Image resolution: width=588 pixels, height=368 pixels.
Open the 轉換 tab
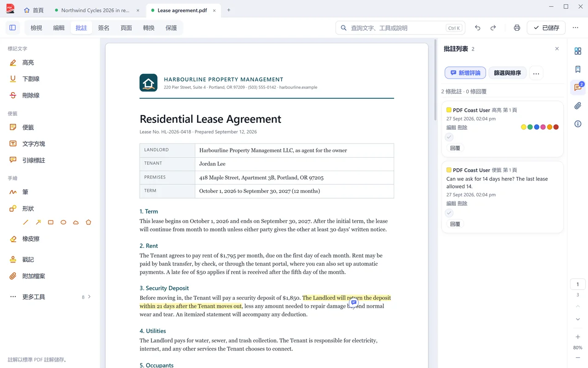(149, 28)
